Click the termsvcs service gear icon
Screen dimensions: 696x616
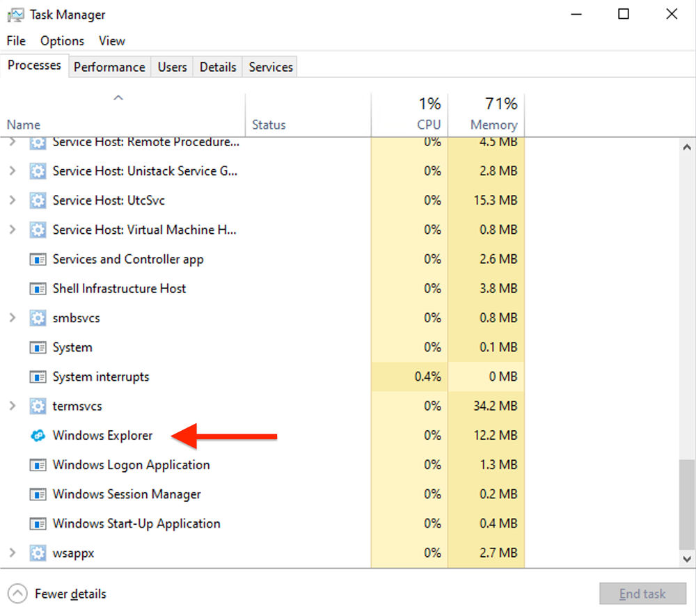point(37,406)
